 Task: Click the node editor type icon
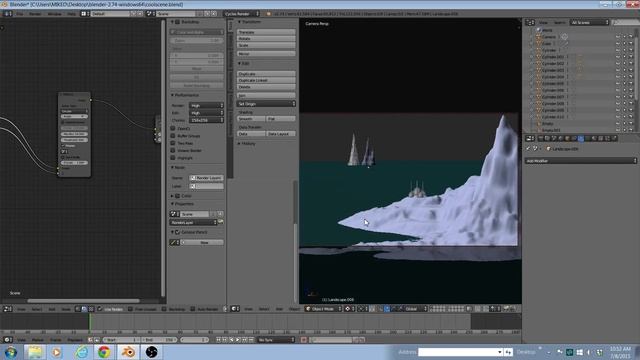pyautogui.click(x=7, y=309)
